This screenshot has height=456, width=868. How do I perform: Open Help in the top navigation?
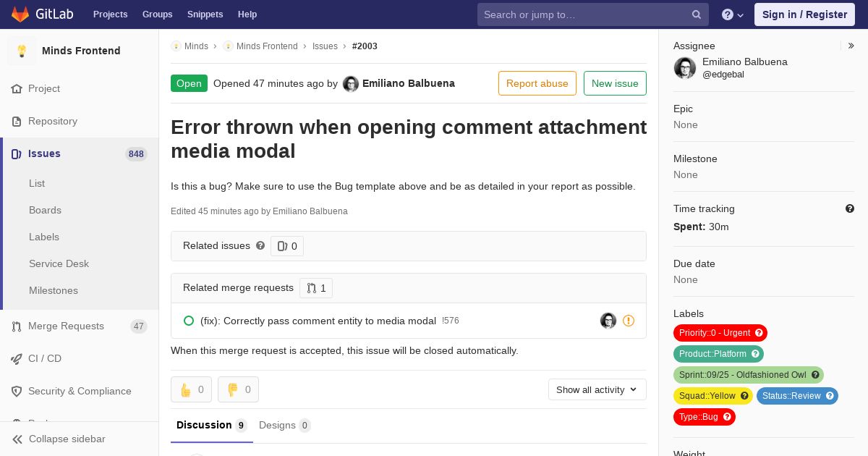[x=247, y=14]
